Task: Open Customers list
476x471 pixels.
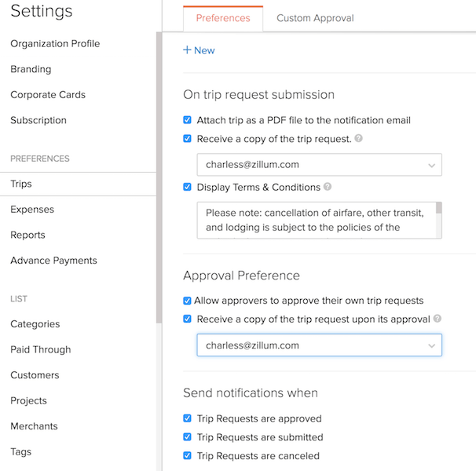Action: coord(35,375)
